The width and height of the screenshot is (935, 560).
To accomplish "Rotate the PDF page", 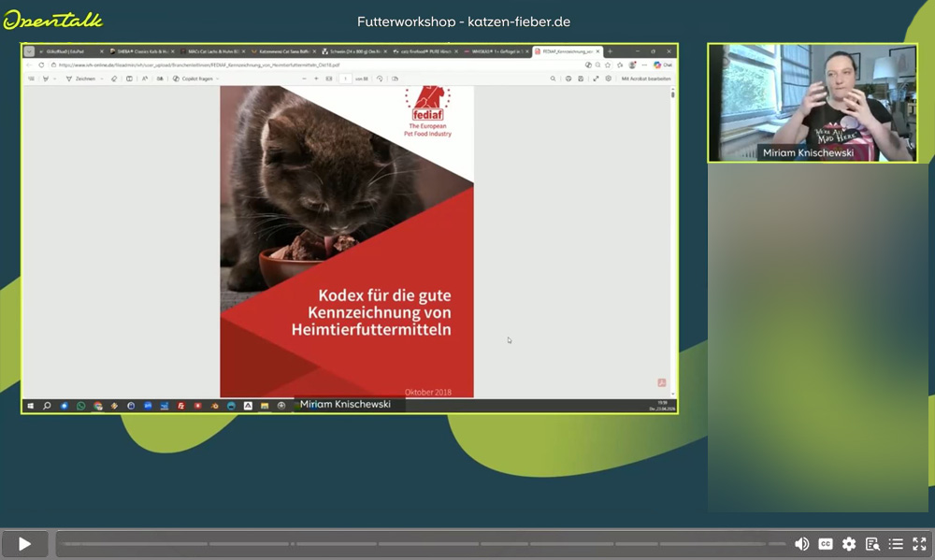I will (380, 79).
